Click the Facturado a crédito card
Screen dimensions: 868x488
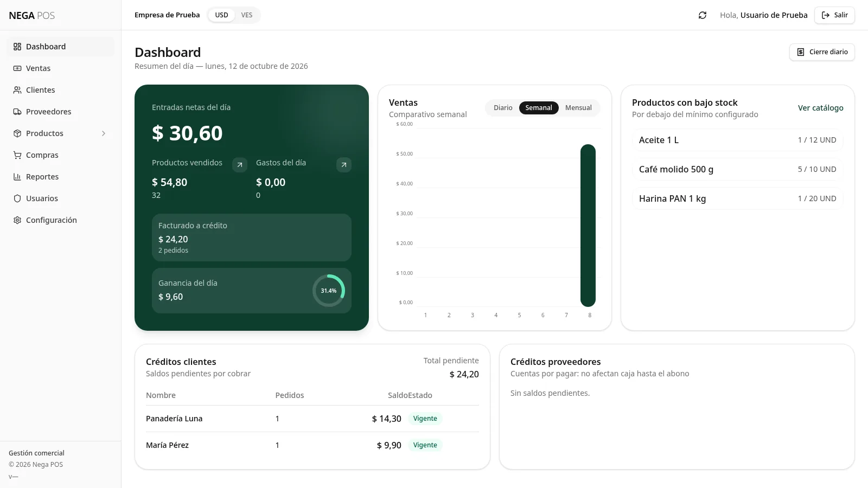(x=252, y=237)
